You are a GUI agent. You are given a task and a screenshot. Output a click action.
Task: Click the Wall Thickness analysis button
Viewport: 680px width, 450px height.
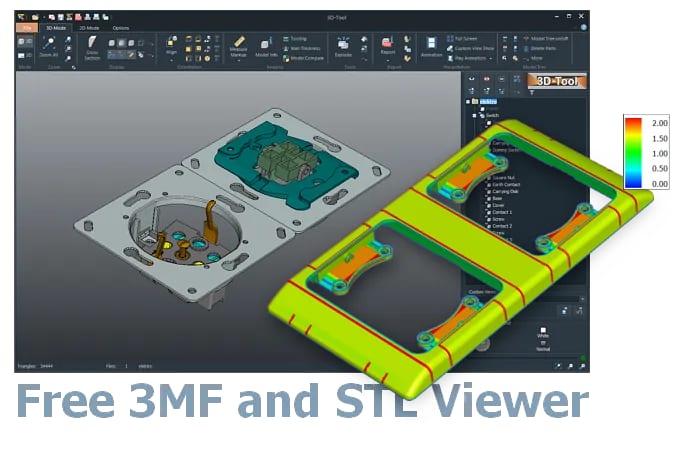point(302,49)
